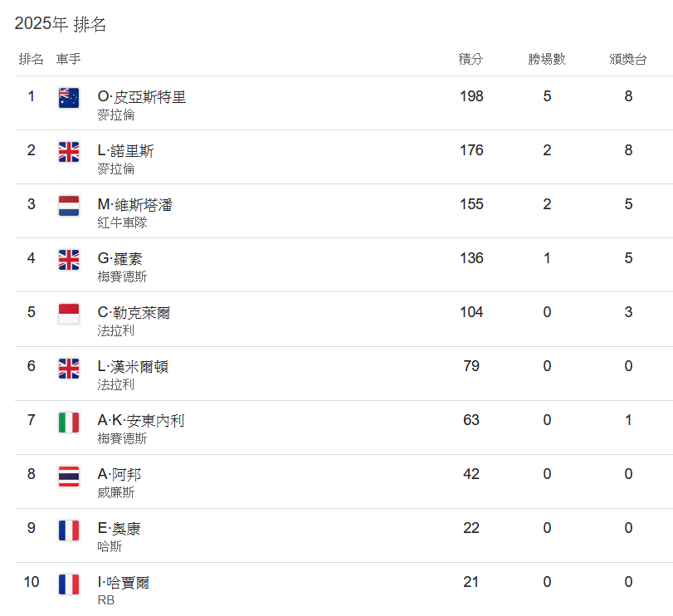Screen dimensions: 673x616
Task: Select the 積分 column header
Action: tap(471, 59)
